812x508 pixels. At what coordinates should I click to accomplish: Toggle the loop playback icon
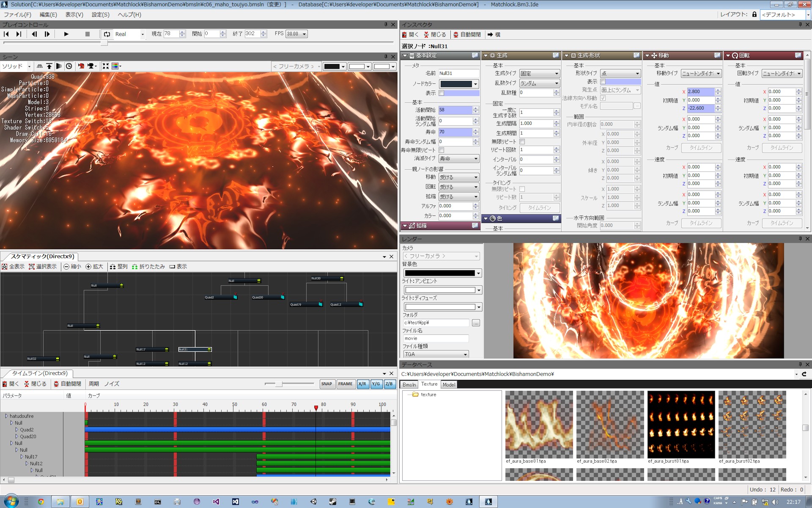(x=107, y=34)
